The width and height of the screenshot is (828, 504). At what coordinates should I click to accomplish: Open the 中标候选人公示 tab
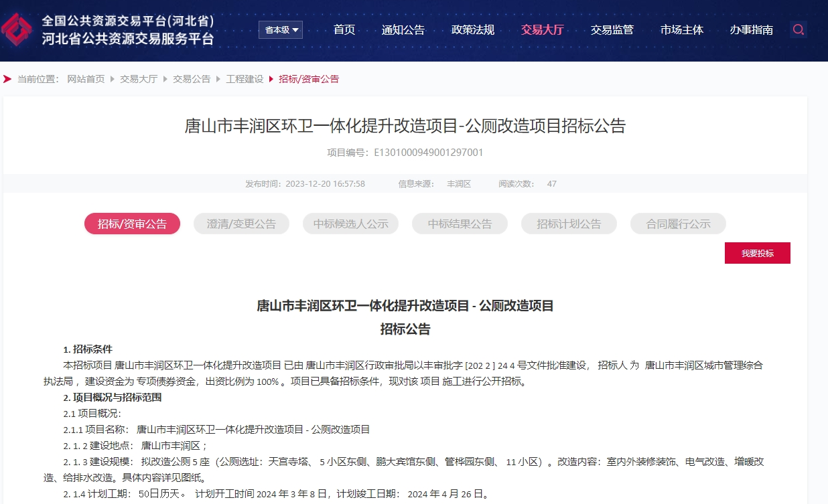coord(350,224)
